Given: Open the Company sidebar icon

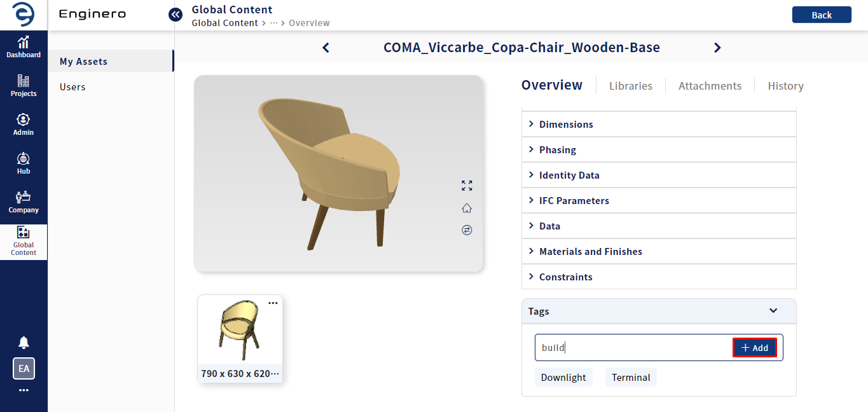Looking at the screenshot, I should pyautogui.click(x=24, y=197).
